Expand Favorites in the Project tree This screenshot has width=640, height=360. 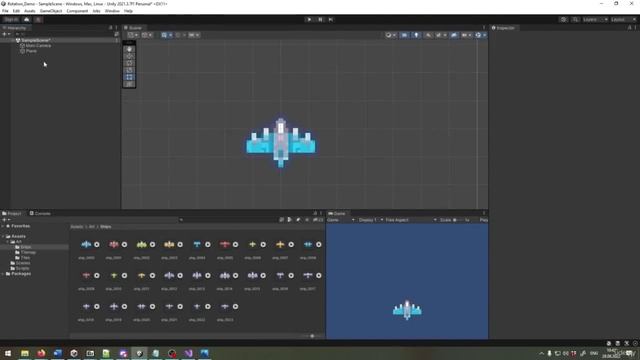click(3, 226)
